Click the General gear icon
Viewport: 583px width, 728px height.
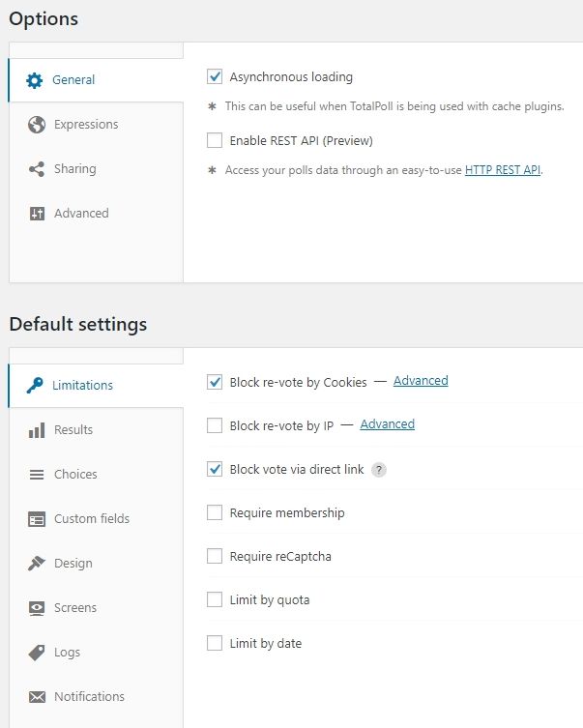pos(35,80)
